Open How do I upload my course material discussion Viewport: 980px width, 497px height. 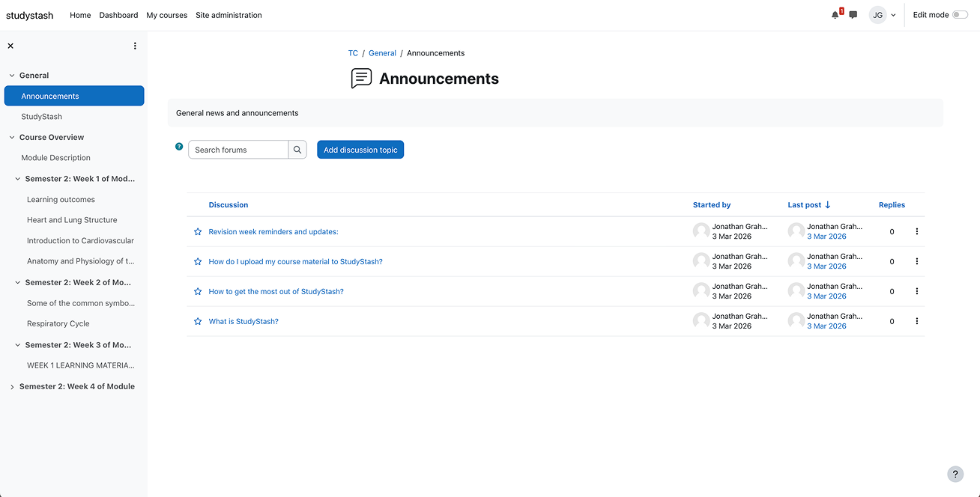tap(295, 262)
